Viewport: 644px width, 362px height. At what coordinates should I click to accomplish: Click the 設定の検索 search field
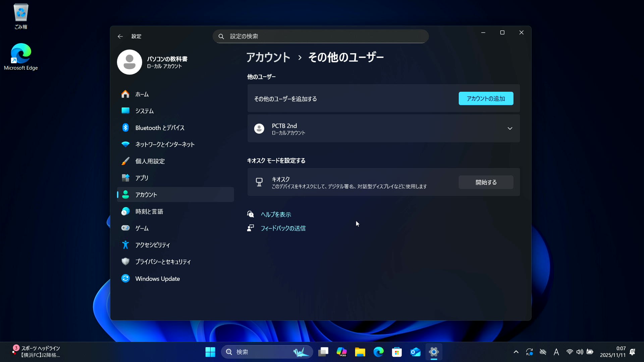(320, 36)
